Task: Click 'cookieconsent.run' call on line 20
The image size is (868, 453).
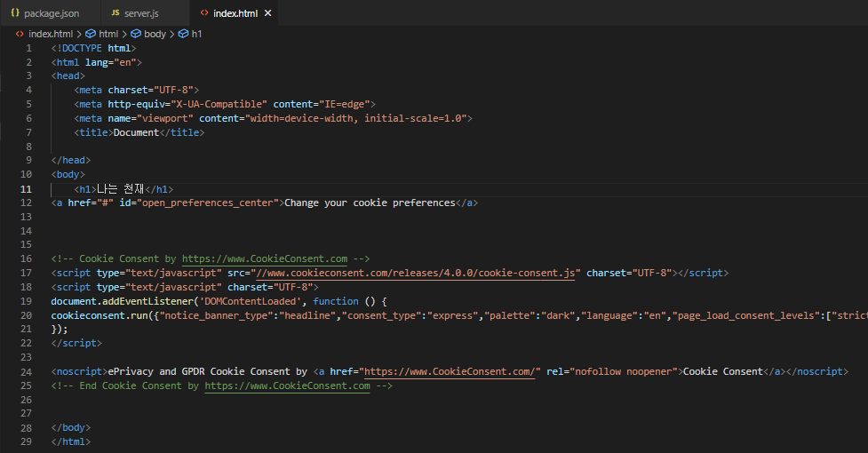Action: (100, 315)
